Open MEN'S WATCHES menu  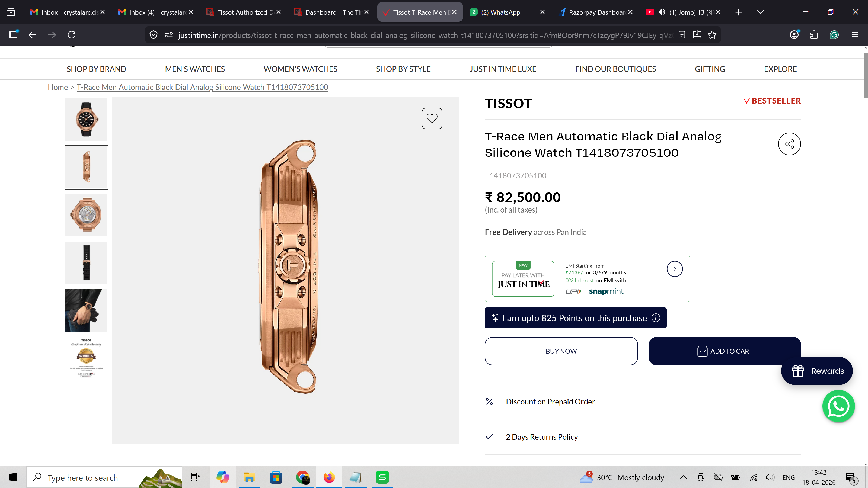195,69
